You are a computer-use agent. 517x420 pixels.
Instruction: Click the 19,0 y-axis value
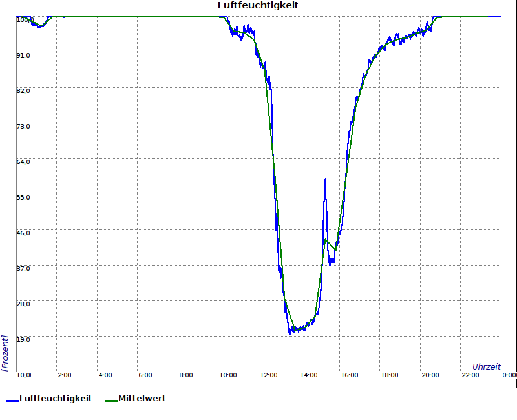pyautogui.click(x=23, y=340)
